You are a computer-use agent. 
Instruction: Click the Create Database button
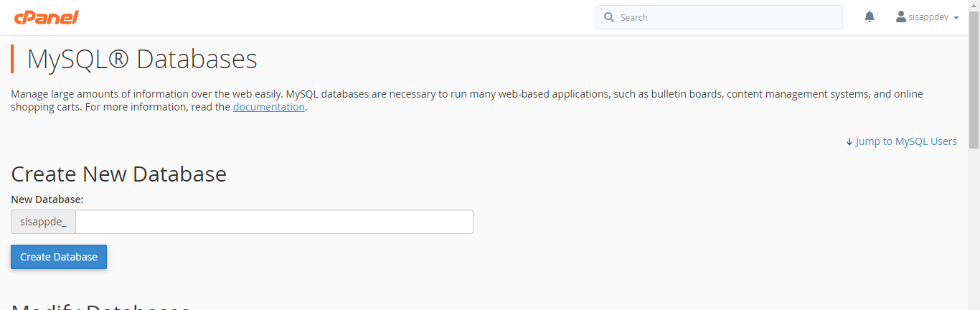click(x=59, y=257)
